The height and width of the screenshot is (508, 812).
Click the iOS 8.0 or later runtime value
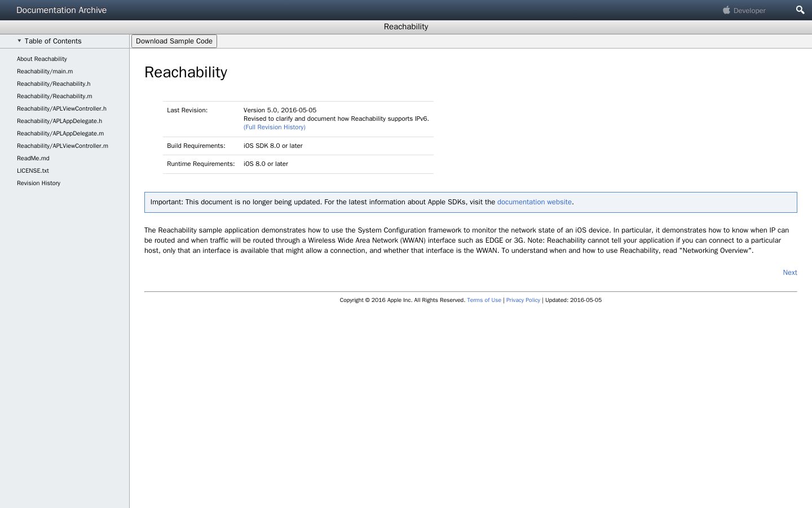pyautogui.click(x=266, y=164)
